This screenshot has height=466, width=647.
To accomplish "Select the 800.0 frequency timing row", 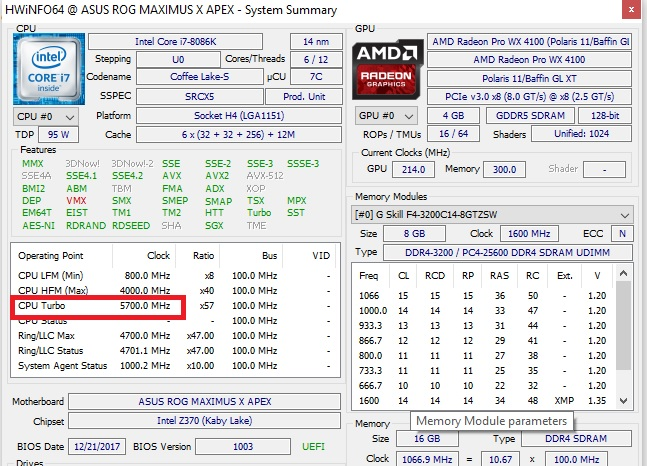I will point(483,356).
